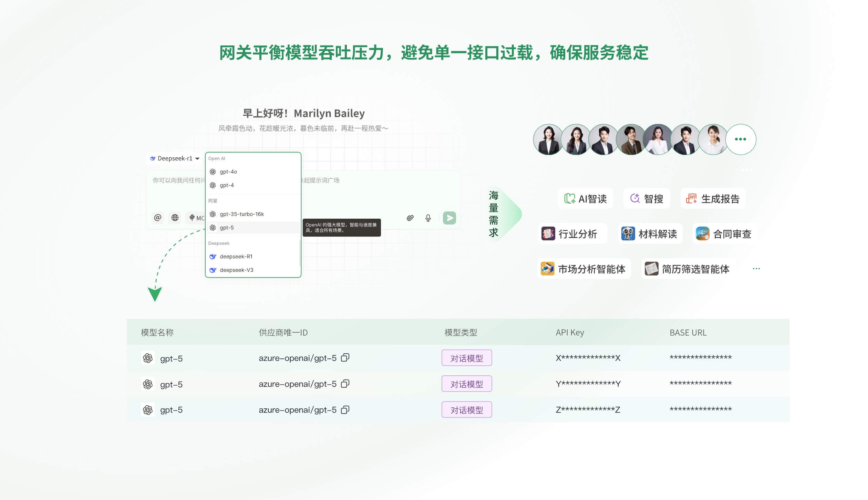
Task: Select gpt-4o from model list
Action: pos(228,171)
